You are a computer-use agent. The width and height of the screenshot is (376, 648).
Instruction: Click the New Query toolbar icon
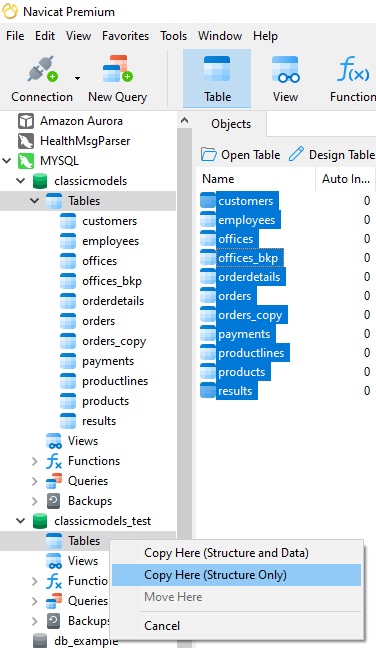pyautogui.click(x=117, y=69)
